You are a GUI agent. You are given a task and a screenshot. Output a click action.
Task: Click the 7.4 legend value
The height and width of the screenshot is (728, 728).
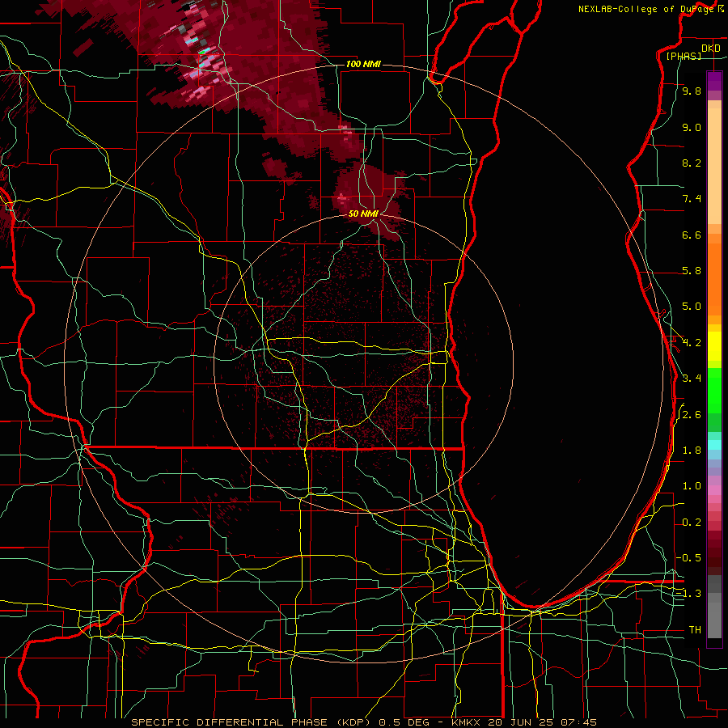click(x=692, y=199)
